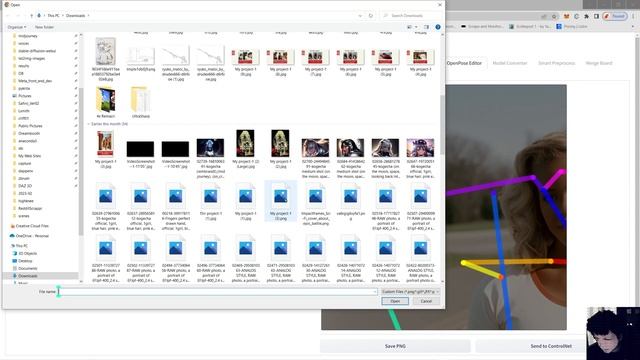Viewport: 640px width, 360px height.
Task: Switch to the OpenPose Editor tab
Action: (x=464, y=63)
